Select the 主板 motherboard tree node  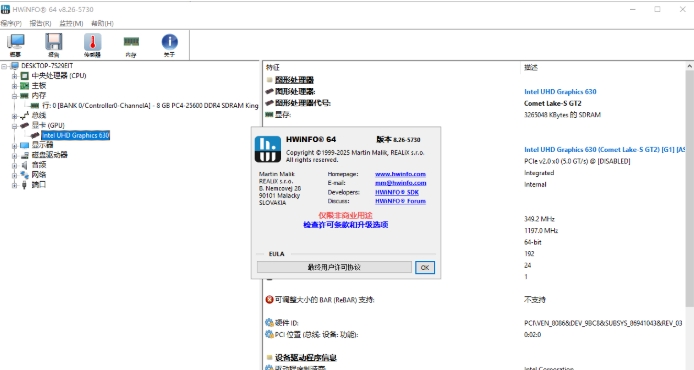39,85
